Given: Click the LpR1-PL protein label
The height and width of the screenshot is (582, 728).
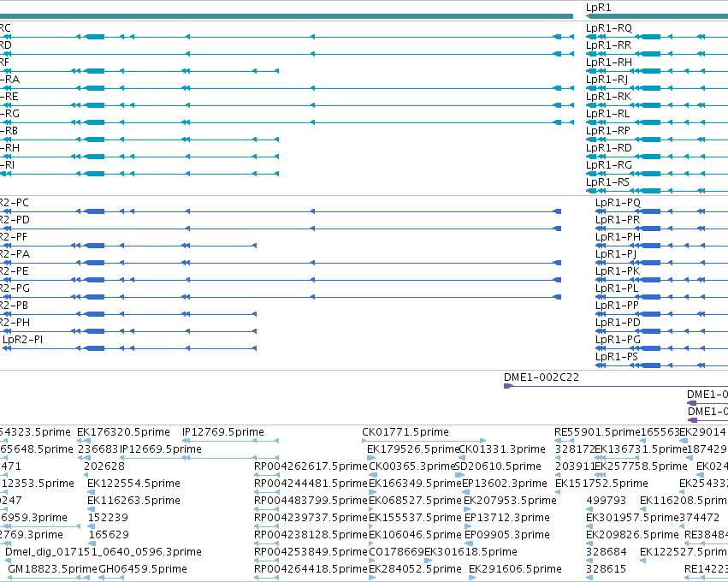Looking at the screenshot, I should (617, 288).
